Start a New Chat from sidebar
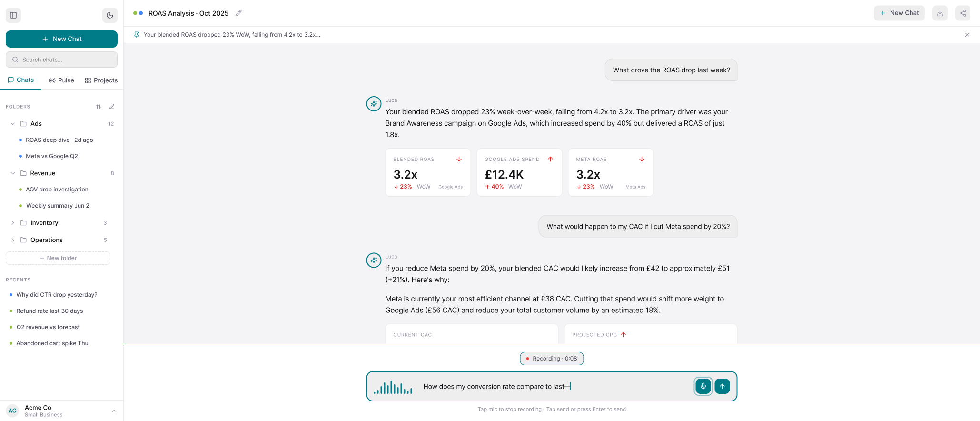Screen dimensions: 980x421 coord(61,39)
